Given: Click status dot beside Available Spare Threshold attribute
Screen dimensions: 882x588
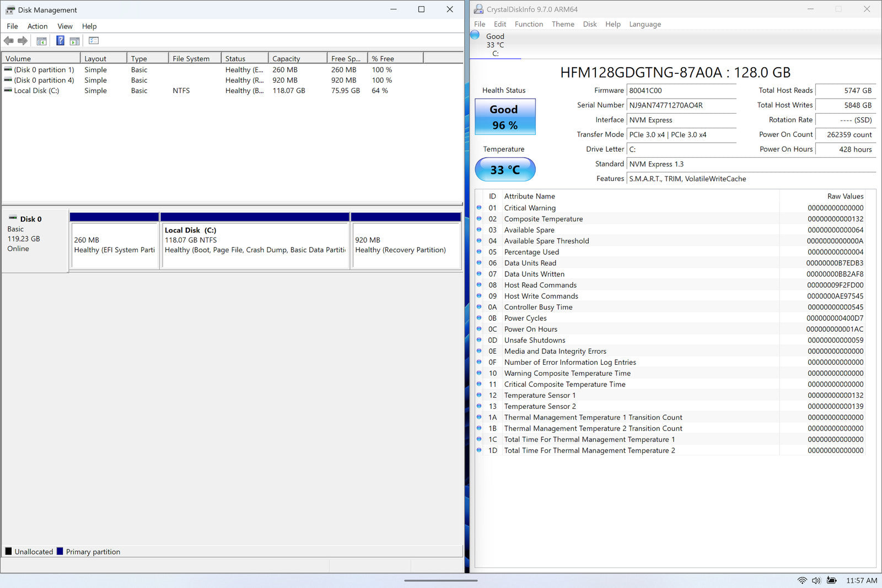Looking at the screenshot, I should (x=479, y=241).
